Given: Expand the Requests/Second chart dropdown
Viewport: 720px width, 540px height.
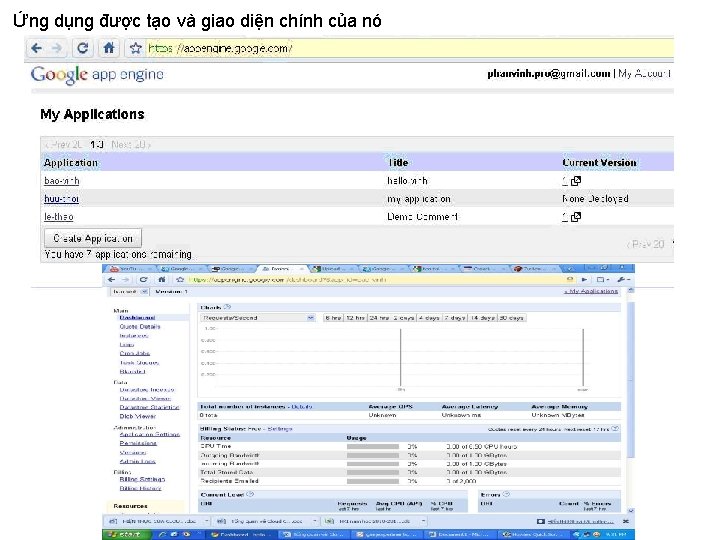Looking at the screenshot, I should click(258, 318).
